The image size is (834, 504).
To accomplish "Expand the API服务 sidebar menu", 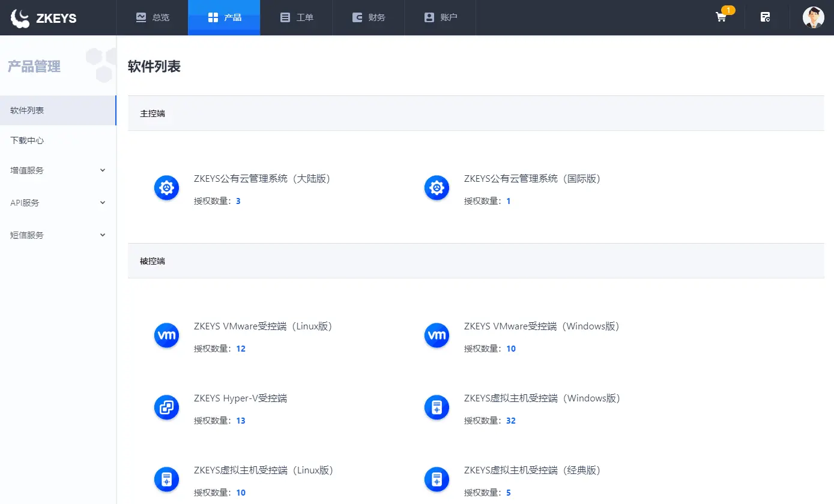I will [58, 203].
